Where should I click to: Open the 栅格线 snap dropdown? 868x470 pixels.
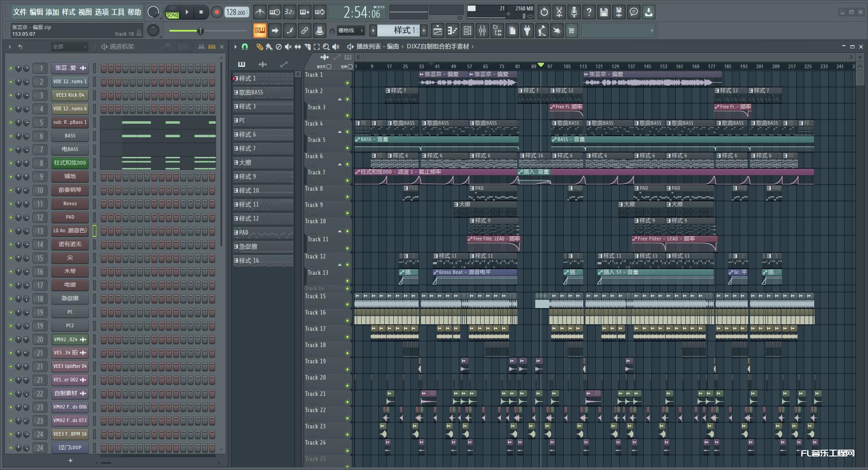[351, 31]
